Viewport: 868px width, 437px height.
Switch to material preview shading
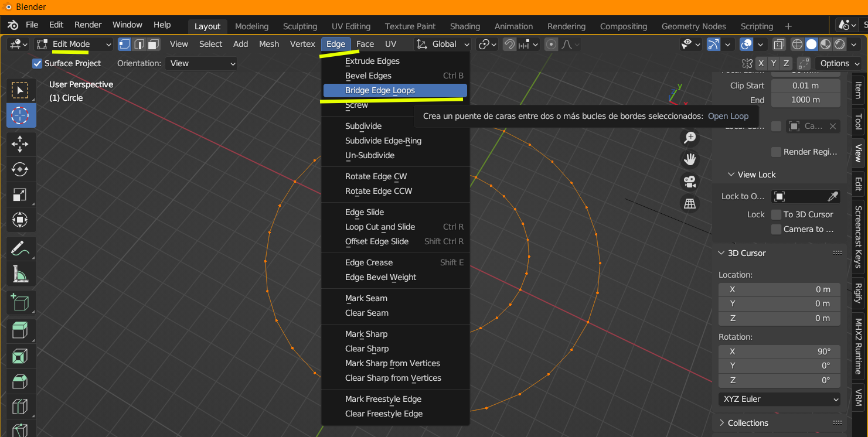click(x=825, y=44)
